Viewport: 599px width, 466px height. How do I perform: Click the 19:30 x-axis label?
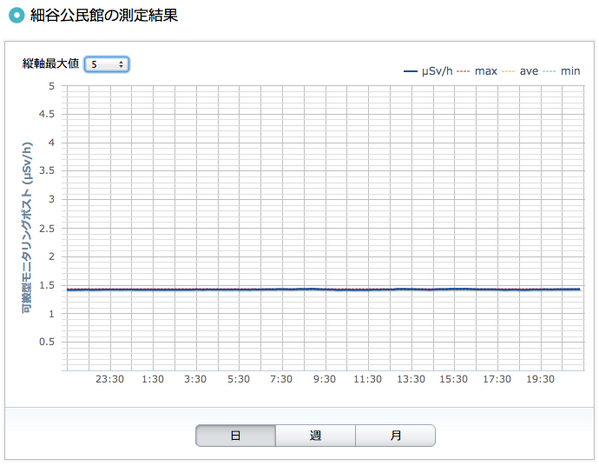point(541,379)
